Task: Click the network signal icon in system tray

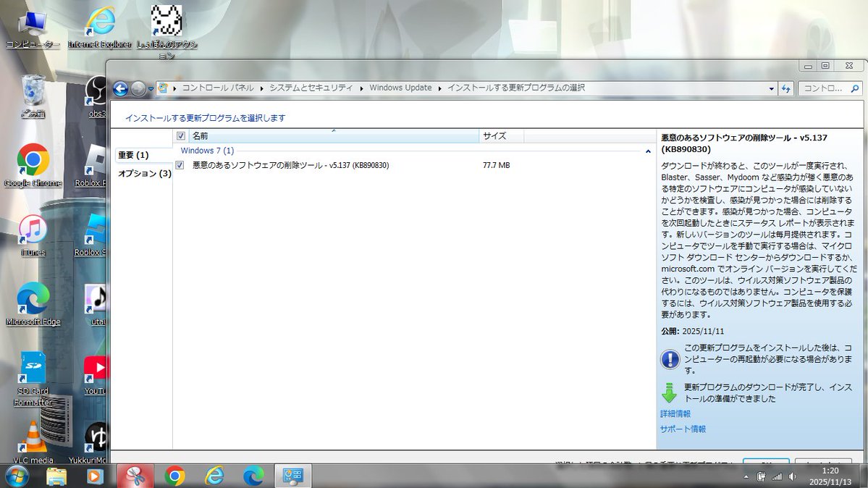Action: pyautogui.click(x=777, y=476)
